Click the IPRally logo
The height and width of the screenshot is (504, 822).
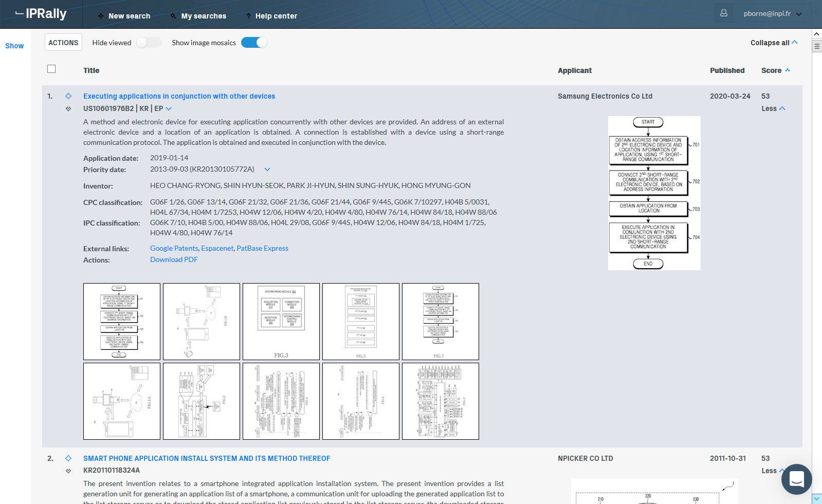41,14
